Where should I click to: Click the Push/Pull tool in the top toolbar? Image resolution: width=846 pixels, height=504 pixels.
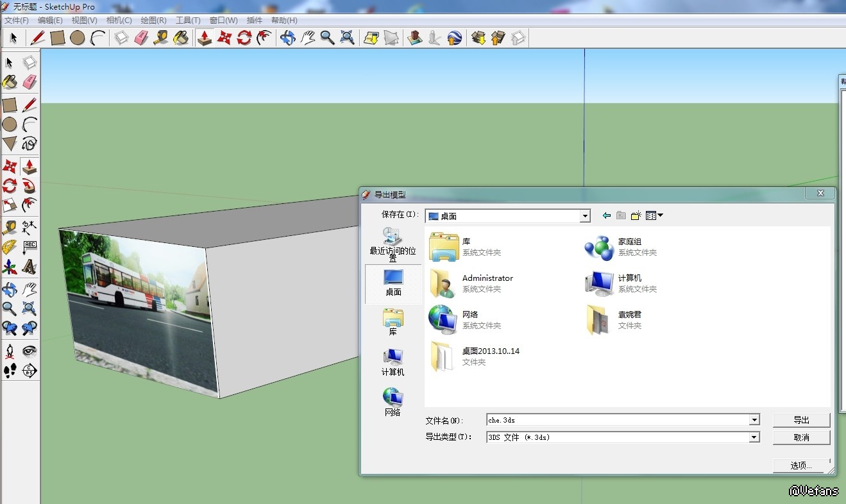coord(204,38)
